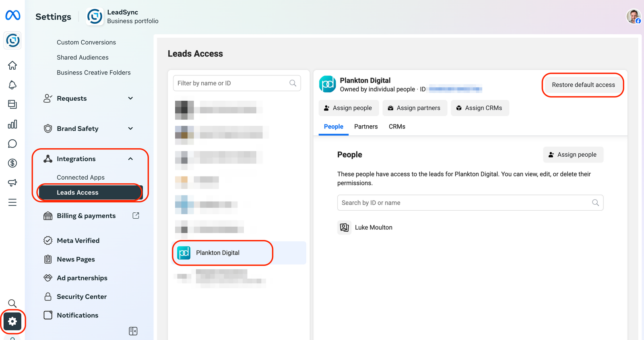
Task: Collapse the sidebar using panel toggle icon
Action: pos(133,331)
